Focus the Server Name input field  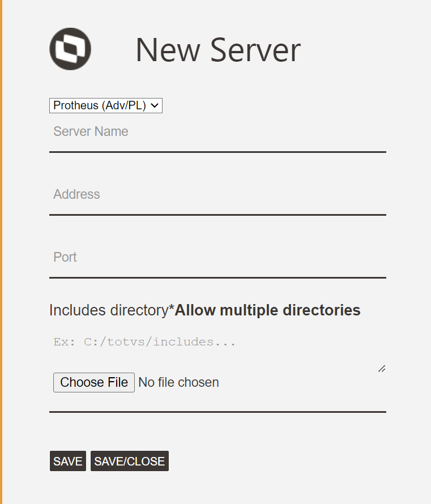(217, 132)
